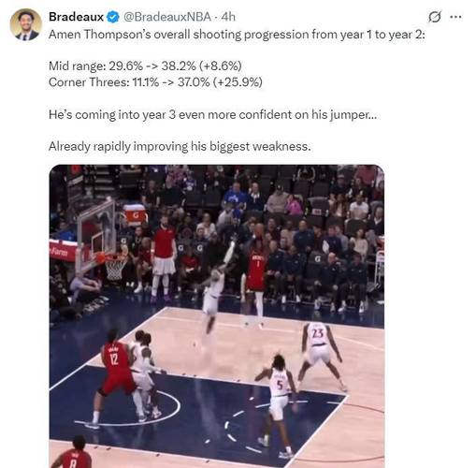The height and width of the screenshot is (468, 476).
Task: Click player number 8 at the video's bottom
Action: pos(73,454)
